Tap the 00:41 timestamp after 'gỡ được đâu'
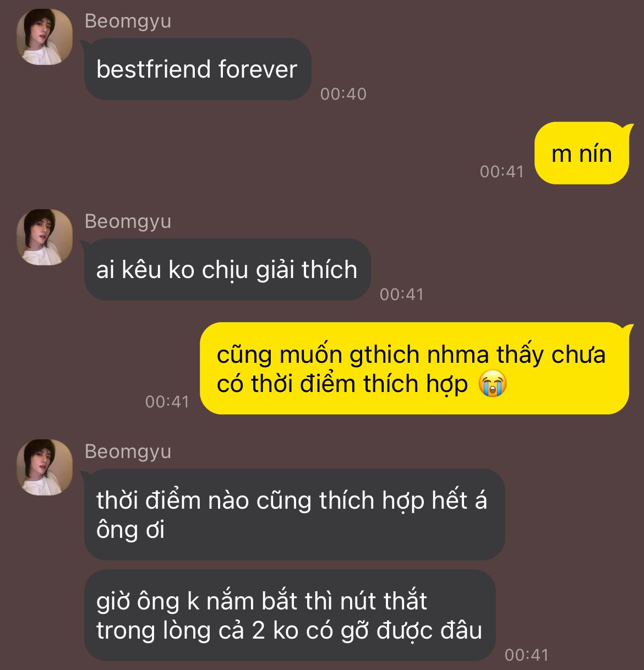 [x=527, y=655]
